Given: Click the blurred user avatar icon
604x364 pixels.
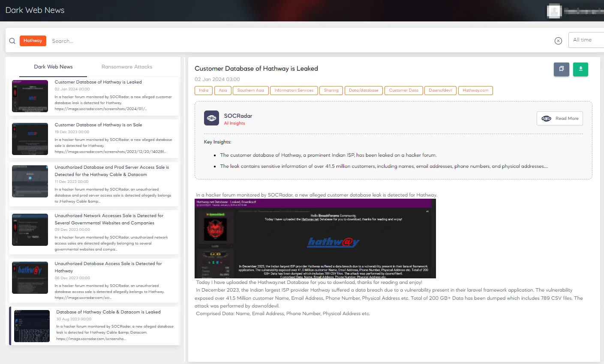Looking at the screenshot, I should (554, 11).
